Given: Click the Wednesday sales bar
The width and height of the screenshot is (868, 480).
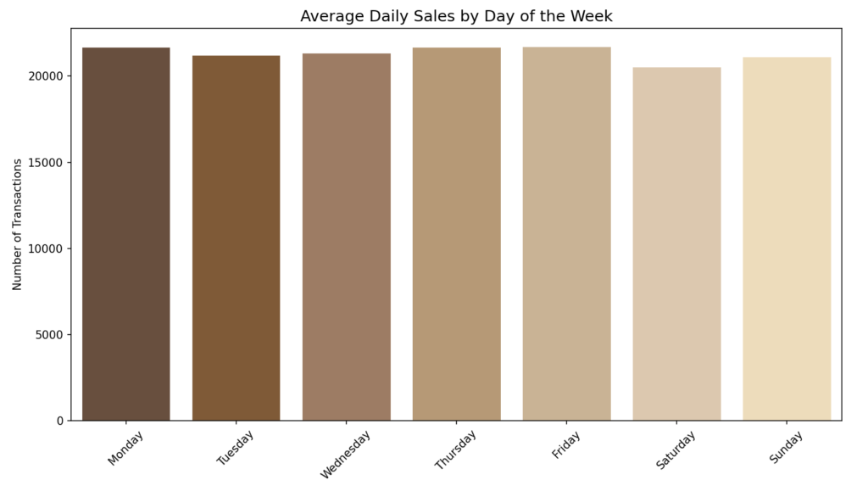Looking at the screenshot, I should 346,237.
